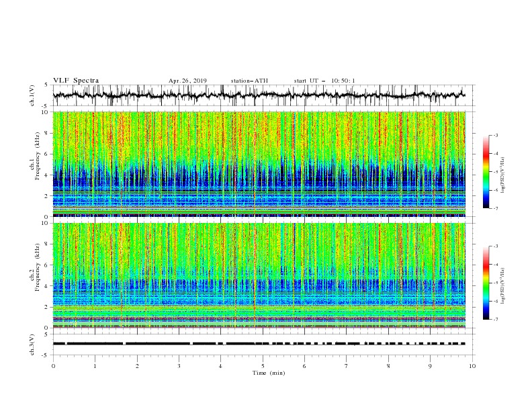Image resolution: width=532 pixels, height=411 pixels.
Task: Click the color bar beside ch.1 spectrogram
Action: pyautogui.click(x=486, y=172)
